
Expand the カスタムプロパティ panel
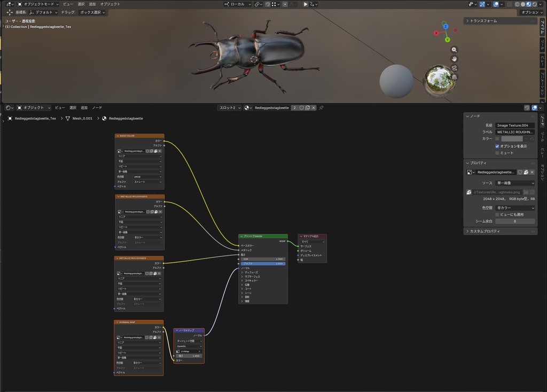point(500,231)
